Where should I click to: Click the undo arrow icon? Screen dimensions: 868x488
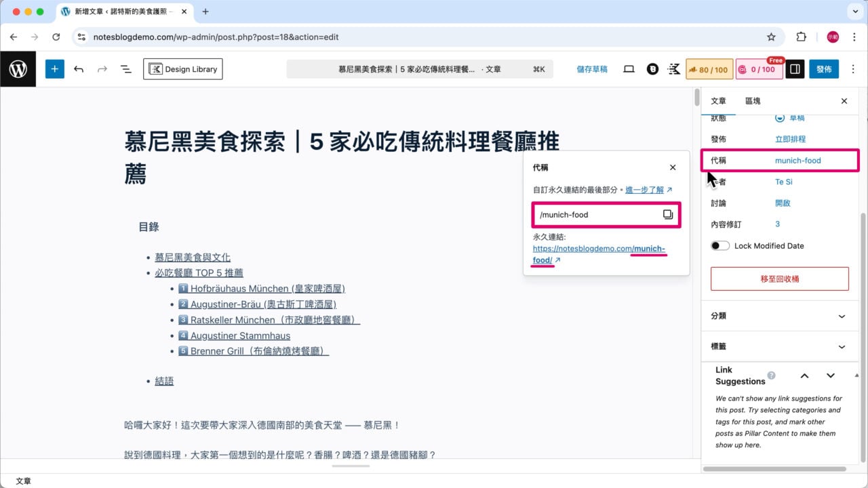(x=78, y=68)
